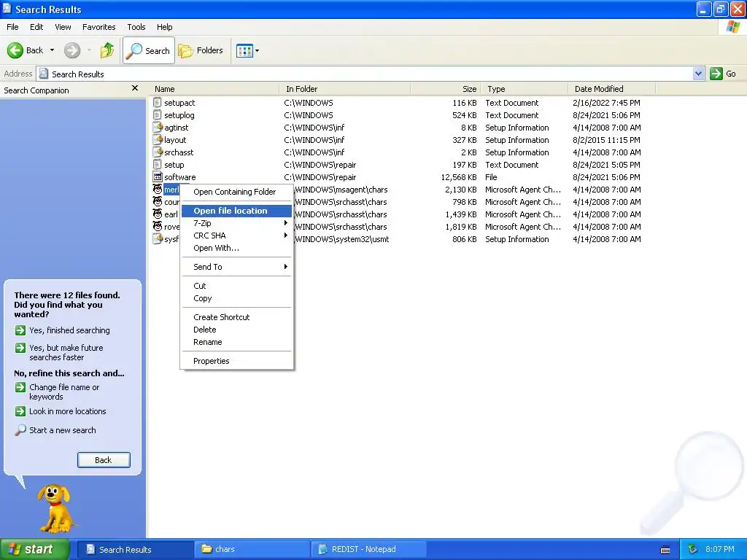Open the Help menu
The image size is (747, 560).
tap(164, 27)
